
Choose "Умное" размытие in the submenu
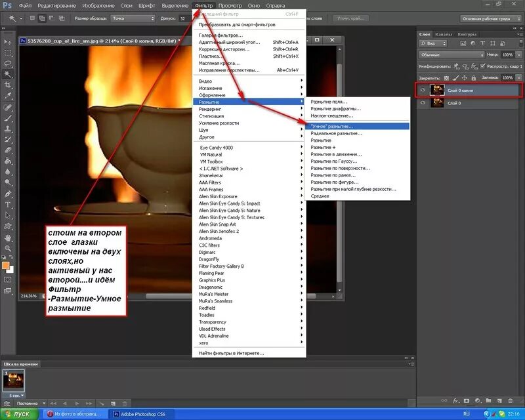click(x=357, y=126)
